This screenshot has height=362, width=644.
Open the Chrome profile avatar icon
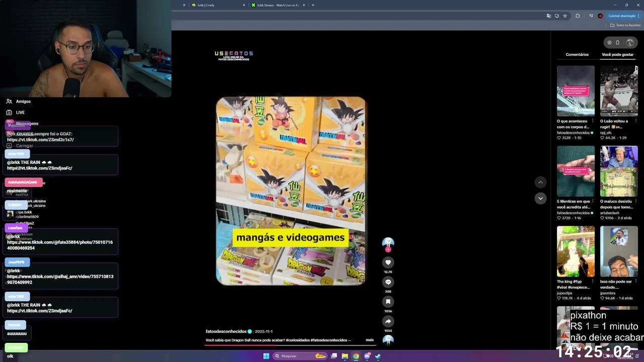pos(600,16)
